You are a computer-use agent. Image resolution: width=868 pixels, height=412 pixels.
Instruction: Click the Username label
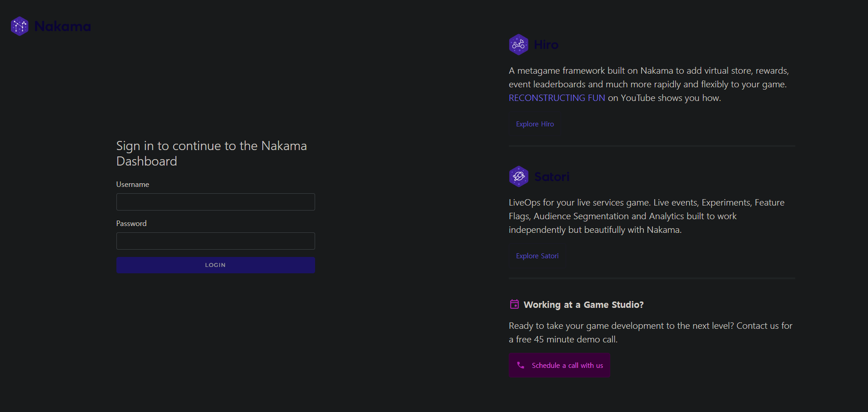click(x=133, y=184)
